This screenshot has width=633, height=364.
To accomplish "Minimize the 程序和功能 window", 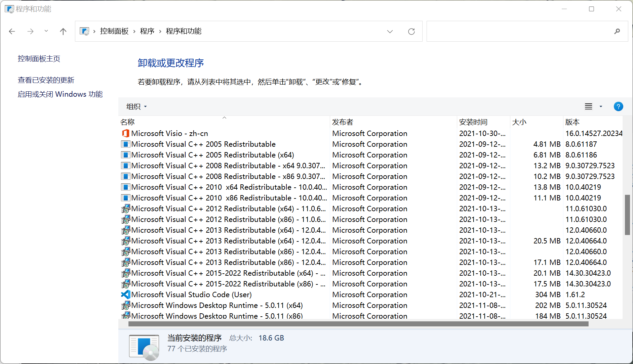I will (x=564, y=9).
